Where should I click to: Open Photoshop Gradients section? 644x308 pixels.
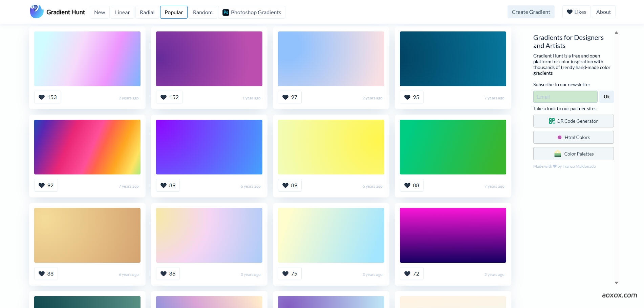point(252,12)
